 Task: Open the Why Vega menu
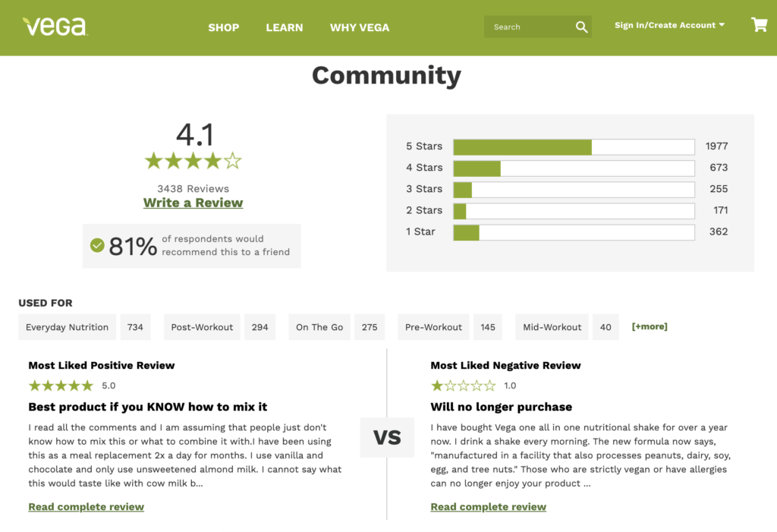coord(360,27)
